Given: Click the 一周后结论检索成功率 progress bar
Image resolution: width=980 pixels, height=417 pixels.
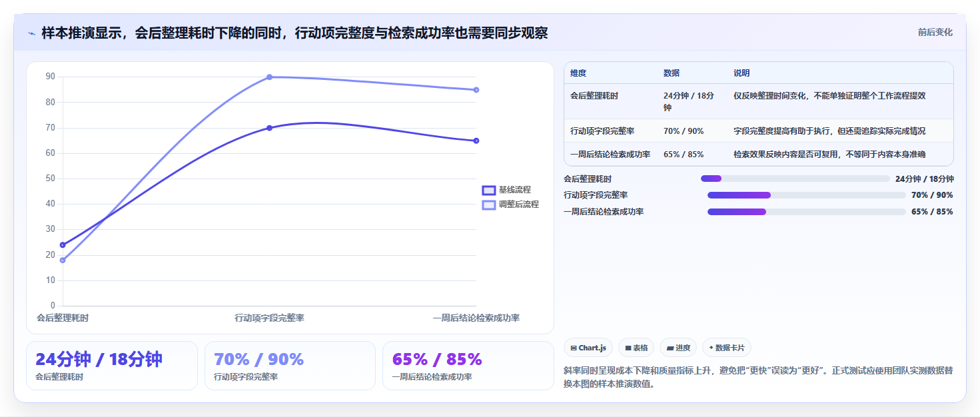Looking at the screenshot, I should pyautogui.click(x=807, y=212).
